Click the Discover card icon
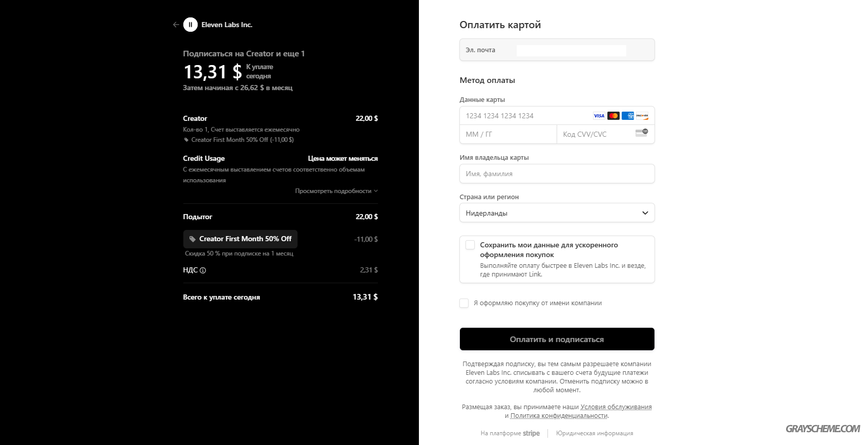The height and width of the screenshot is (445, 868). [642, 116]
